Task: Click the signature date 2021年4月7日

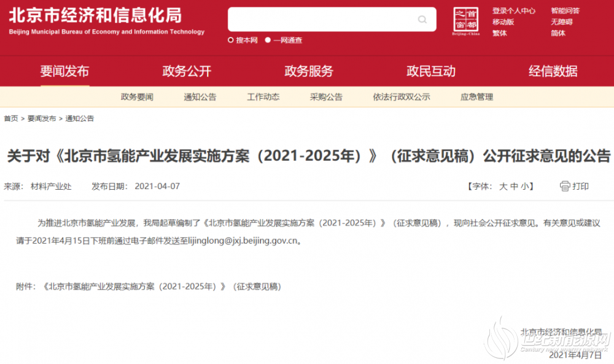Action: (575, 355)
